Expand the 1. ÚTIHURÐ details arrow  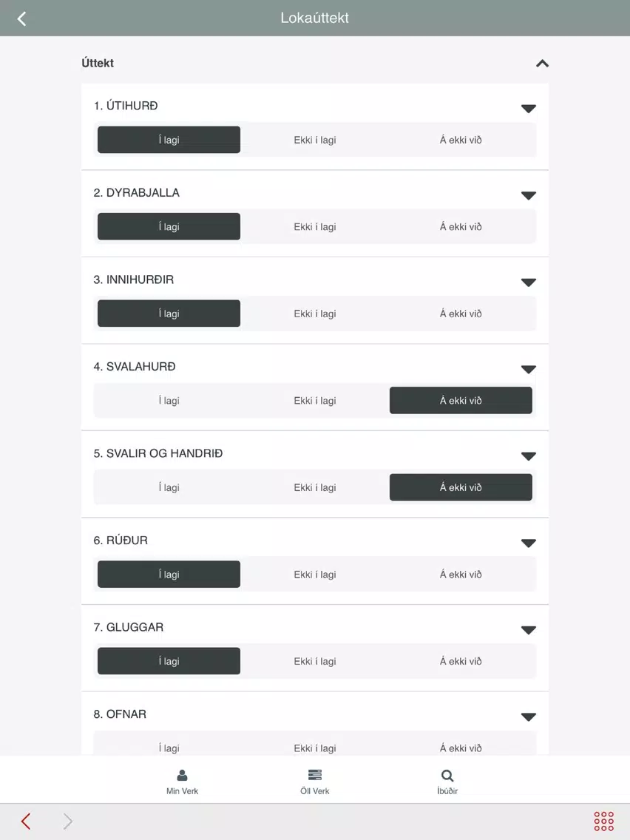coord(528,109)
